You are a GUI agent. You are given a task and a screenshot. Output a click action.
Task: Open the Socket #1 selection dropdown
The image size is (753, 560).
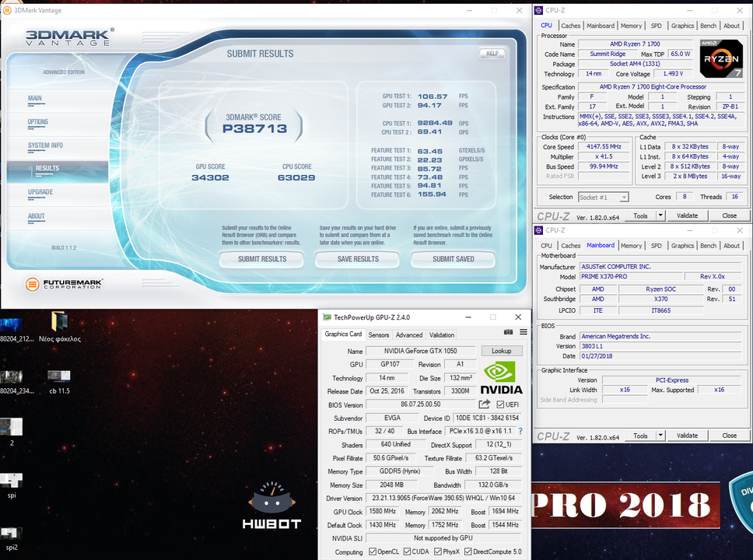(x=604, y=197)
